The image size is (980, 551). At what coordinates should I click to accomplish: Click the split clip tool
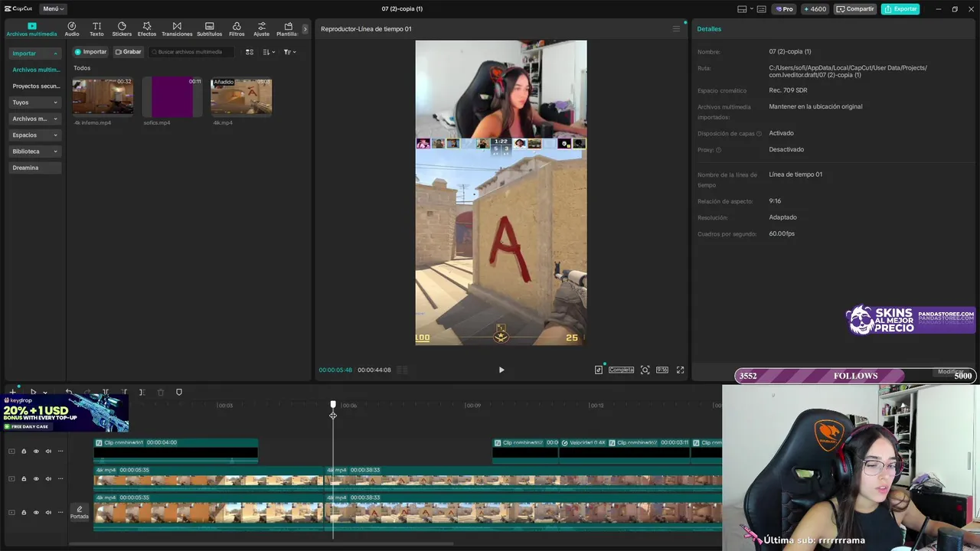click(106, 393)
